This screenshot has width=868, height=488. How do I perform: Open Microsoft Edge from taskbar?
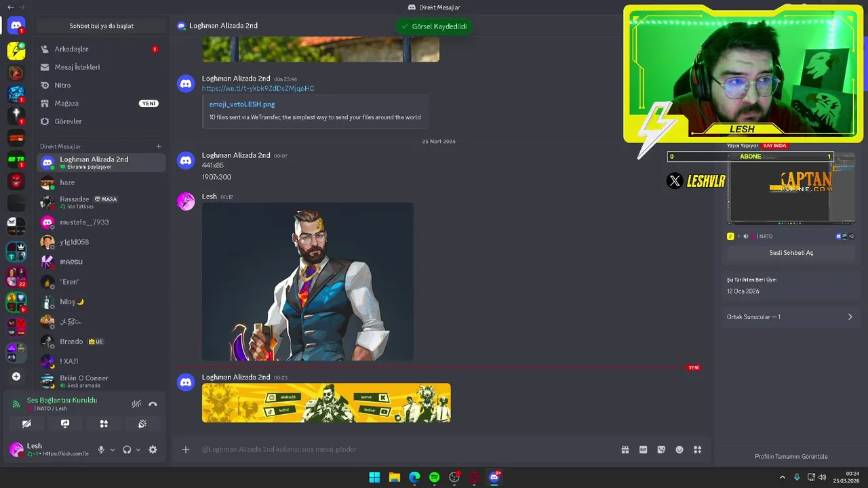414,477
